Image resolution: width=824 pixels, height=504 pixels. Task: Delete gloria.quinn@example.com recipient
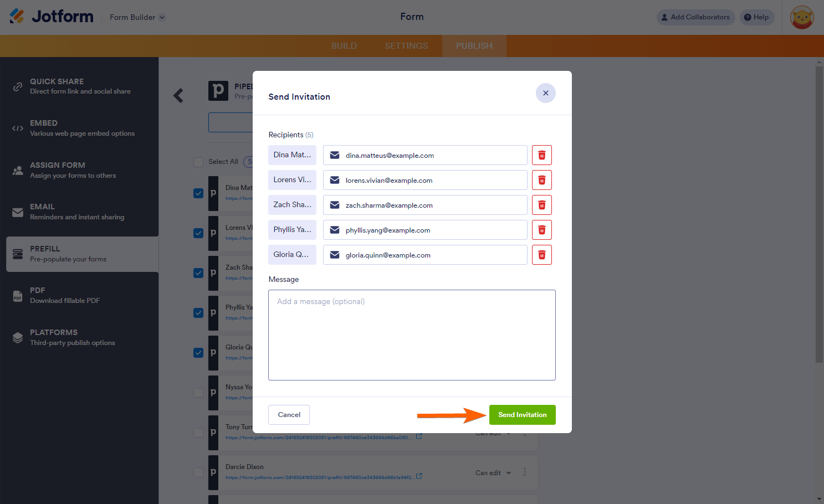pos(541,255)
